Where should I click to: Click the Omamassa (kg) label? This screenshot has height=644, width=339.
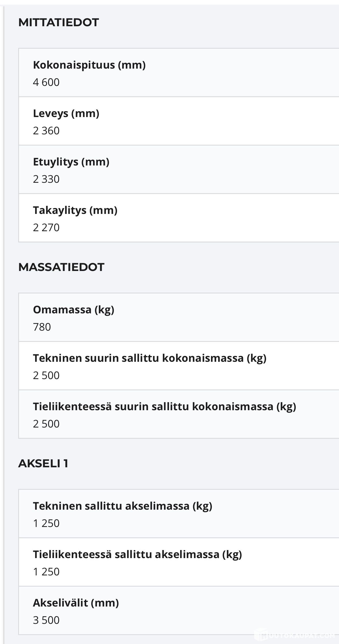click(74, 310)
